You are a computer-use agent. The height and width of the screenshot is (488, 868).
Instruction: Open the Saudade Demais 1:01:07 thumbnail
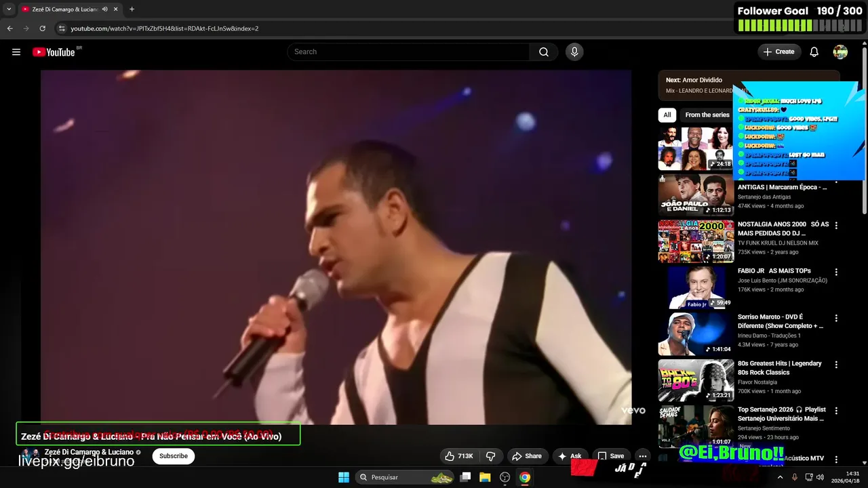(696, 426)
